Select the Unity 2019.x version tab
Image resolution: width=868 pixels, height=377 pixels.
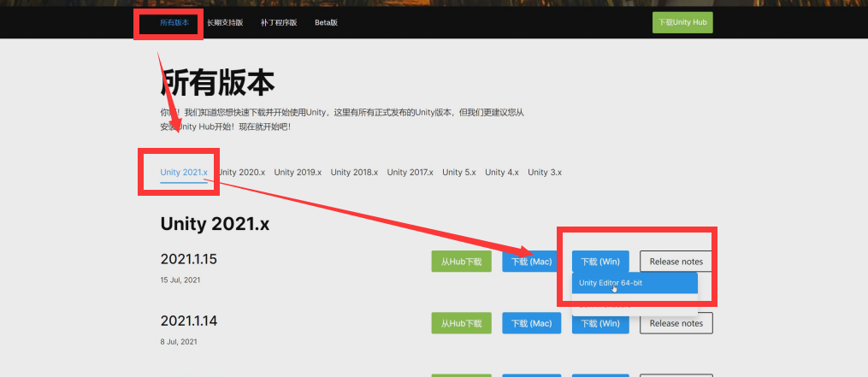(x=298, y=172)
